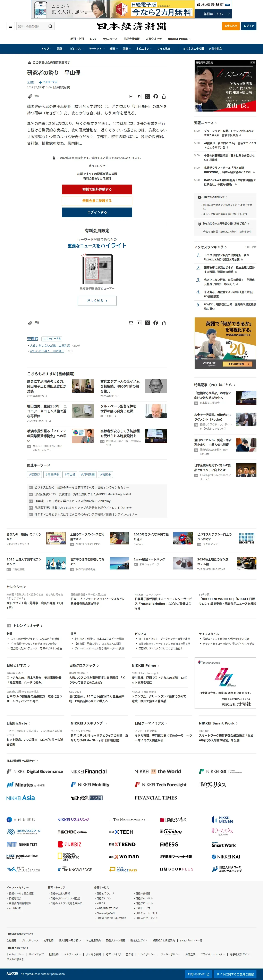Click the red 初割で無料体験する button
This screenshot has width=263, height=980.
[97, 189]
